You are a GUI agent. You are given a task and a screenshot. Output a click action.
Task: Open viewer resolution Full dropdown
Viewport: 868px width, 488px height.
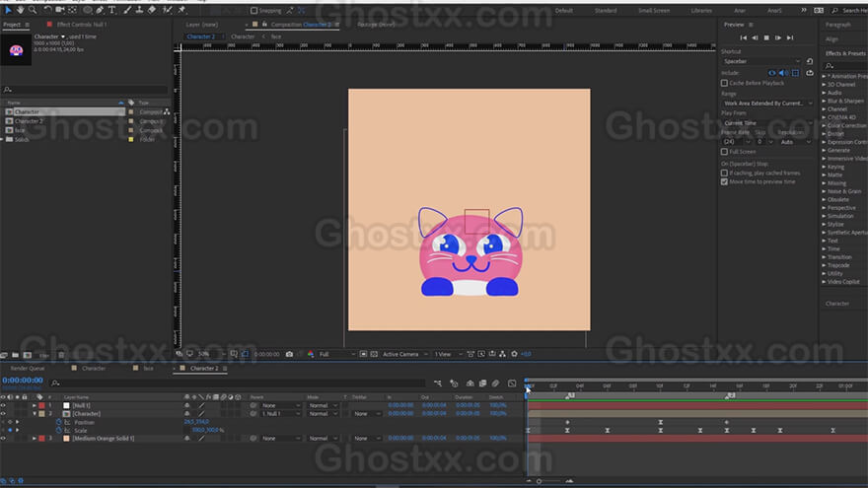coord(336,354)
